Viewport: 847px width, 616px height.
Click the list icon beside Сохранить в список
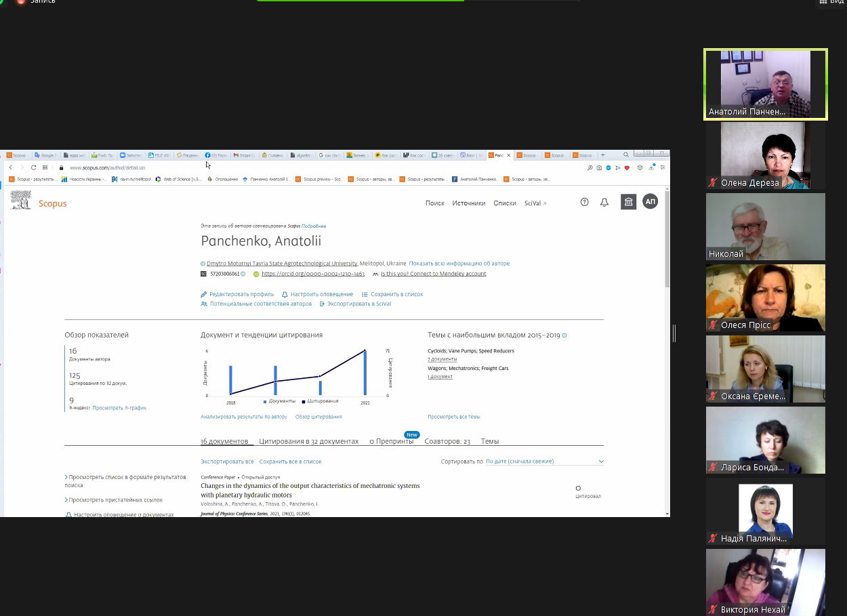coord(365,294)
